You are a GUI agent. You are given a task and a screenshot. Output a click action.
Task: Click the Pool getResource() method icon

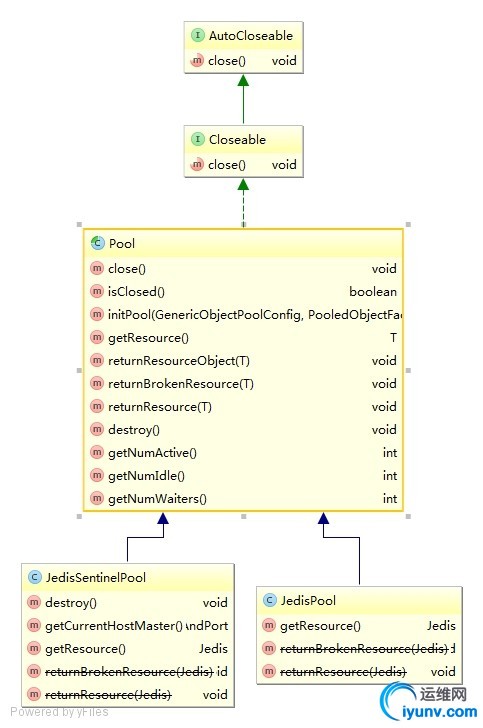click(97, 338)
